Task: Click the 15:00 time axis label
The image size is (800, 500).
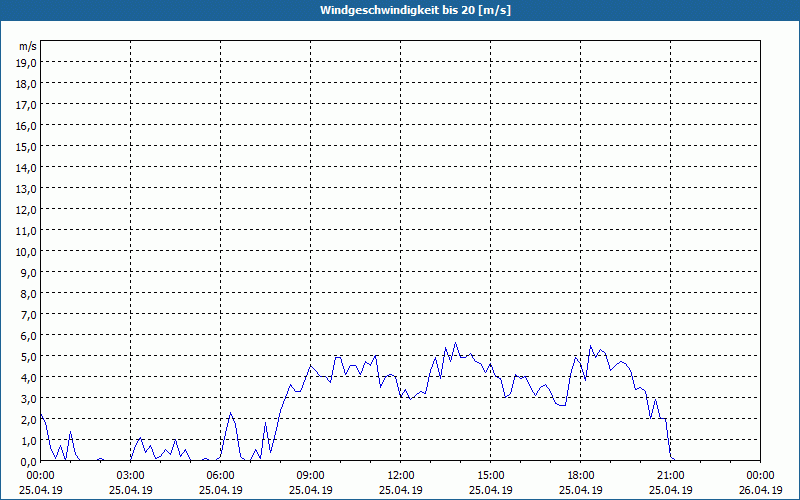Action: [x=491, y=476]
